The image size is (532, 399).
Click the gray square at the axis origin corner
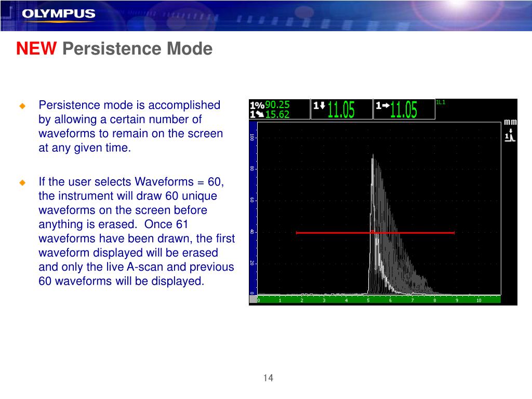pos(253,299)
